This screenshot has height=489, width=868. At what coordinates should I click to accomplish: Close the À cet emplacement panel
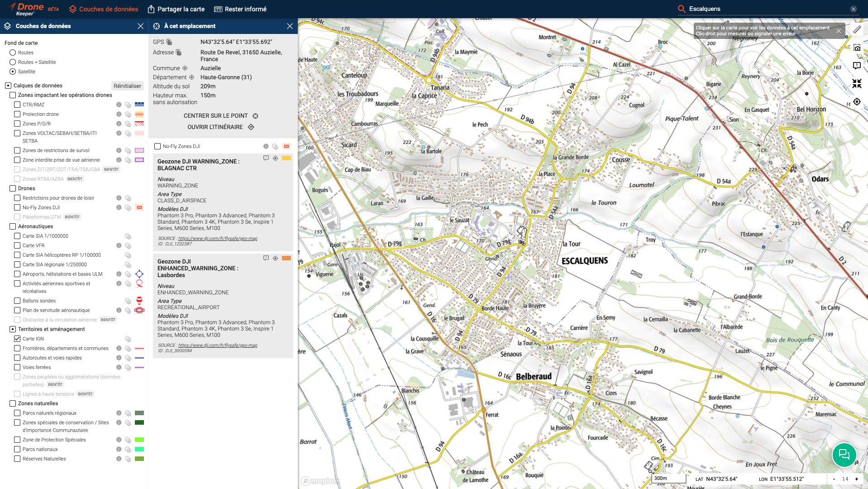tap(290, 26)
